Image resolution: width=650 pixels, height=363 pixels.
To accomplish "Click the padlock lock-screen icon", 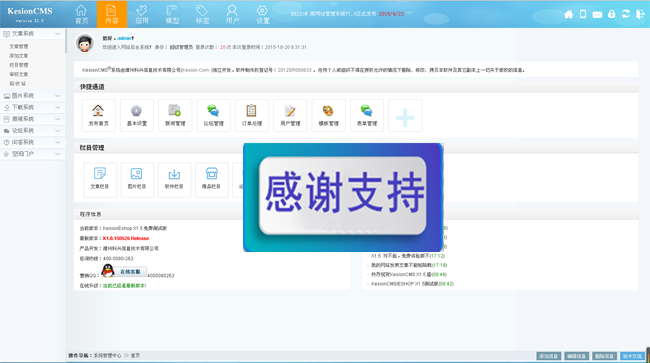I will [x=611, y=14].
